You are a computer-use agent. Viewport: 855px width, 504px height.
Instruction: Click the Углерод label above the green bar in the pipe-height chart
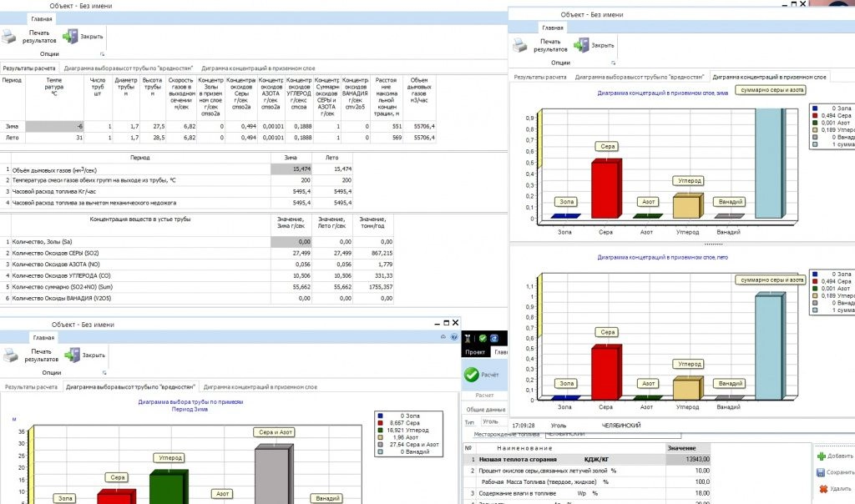170,457
